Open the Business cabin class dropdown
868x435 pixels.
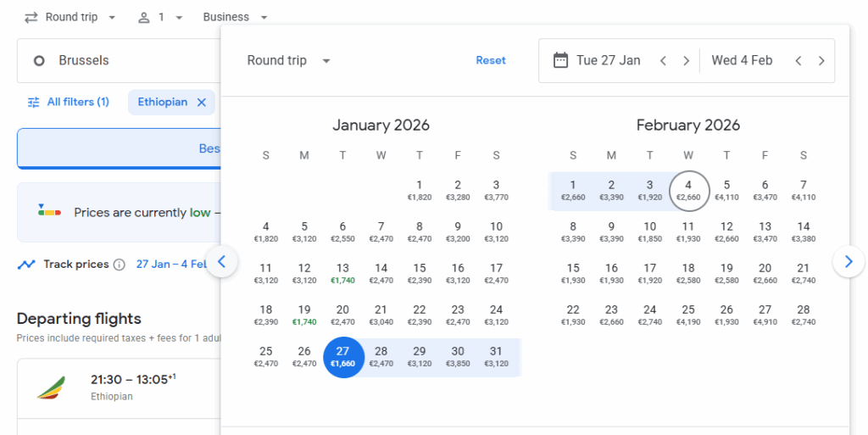click(235, 17)
